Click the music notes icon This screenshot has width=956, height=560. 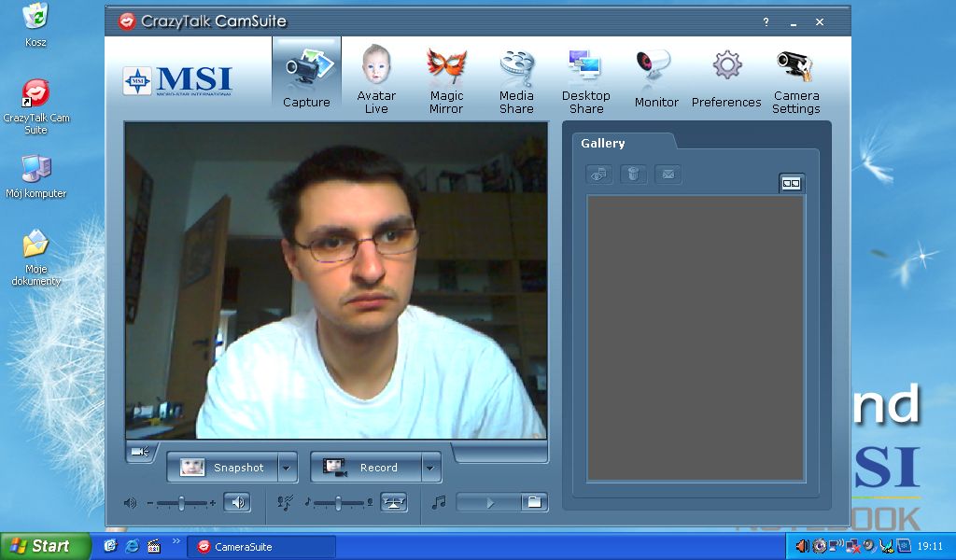coord(439,502)
